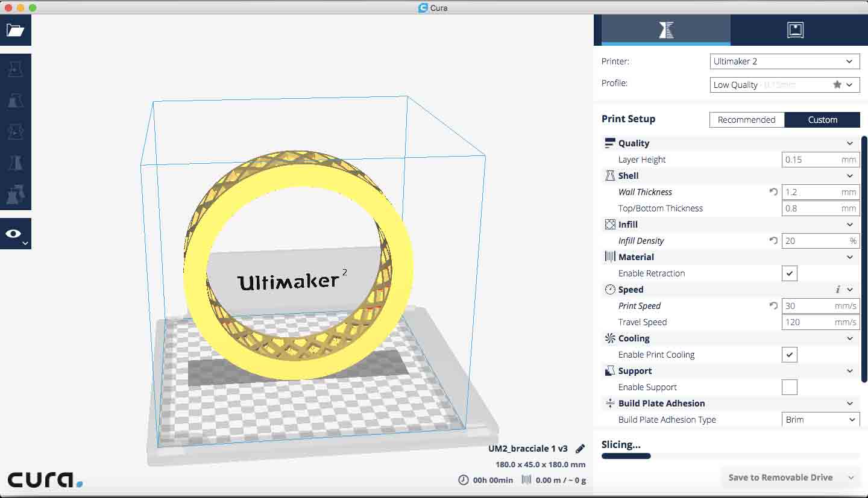Collapse the Cooling section

(849, 338)
